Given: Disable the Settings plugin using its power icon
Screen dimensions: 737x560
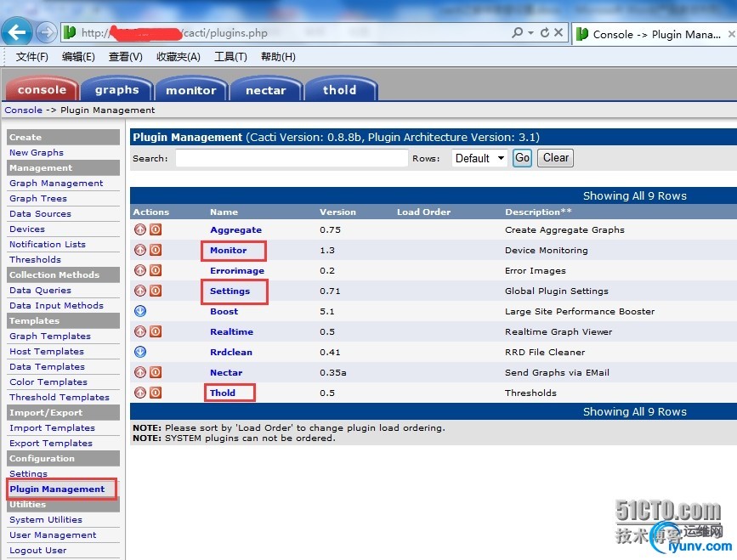Looking at the screenshot, I should click(156, 291).
